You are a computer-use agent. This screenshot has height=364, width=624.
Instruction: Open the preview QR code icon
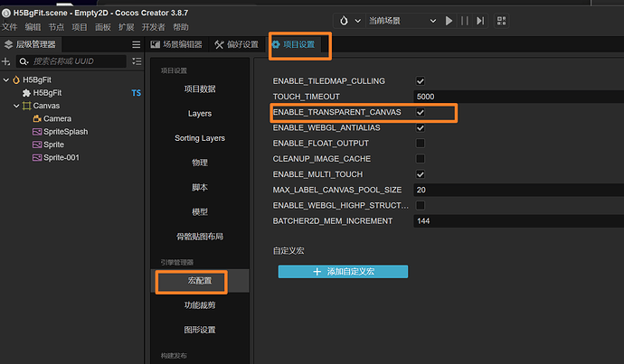(501, 21)
